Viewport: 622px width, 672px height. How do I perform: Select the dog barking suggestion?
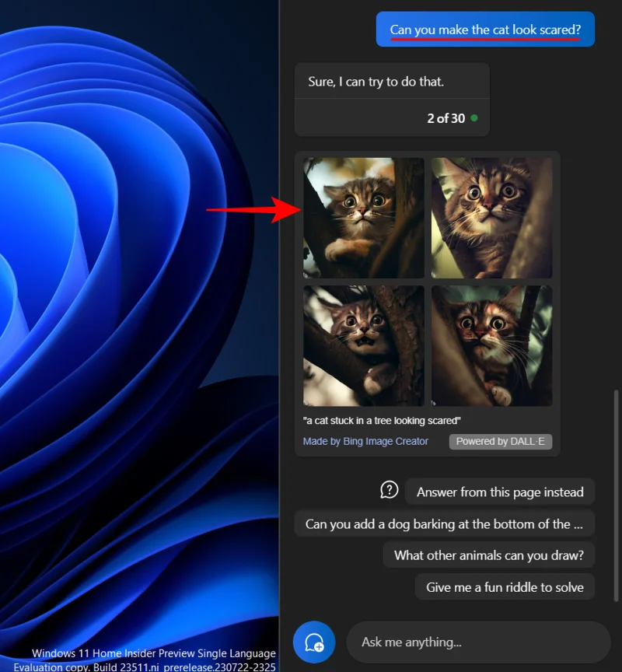444,523
